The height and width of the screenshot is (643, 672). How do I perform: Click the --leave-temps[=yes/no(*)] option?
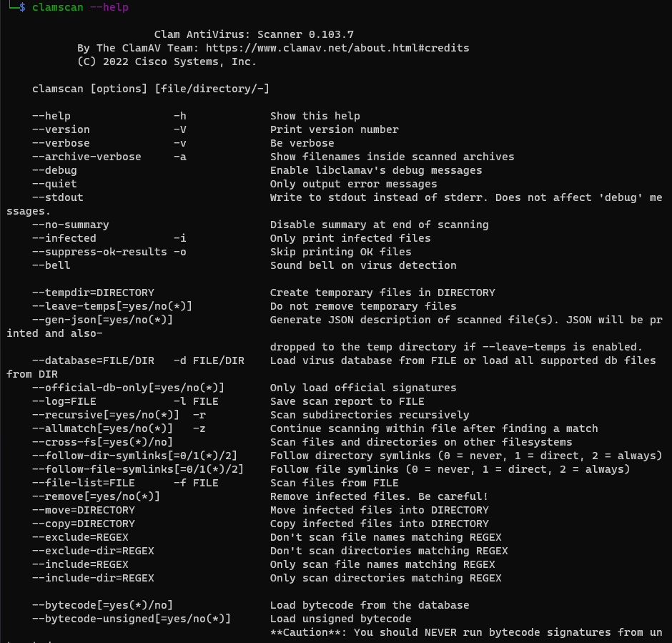pos(112,306)
